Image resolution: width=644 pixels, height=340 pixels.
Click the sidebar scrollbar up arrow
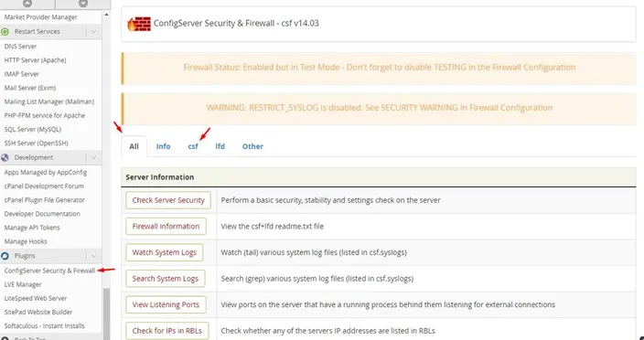[x=106, y=15]
